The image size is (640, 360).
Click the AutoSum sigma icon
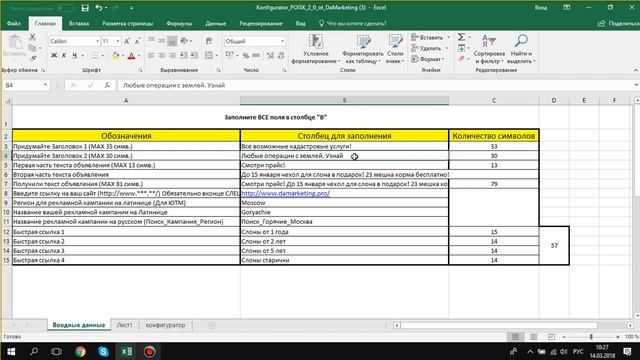461,37
